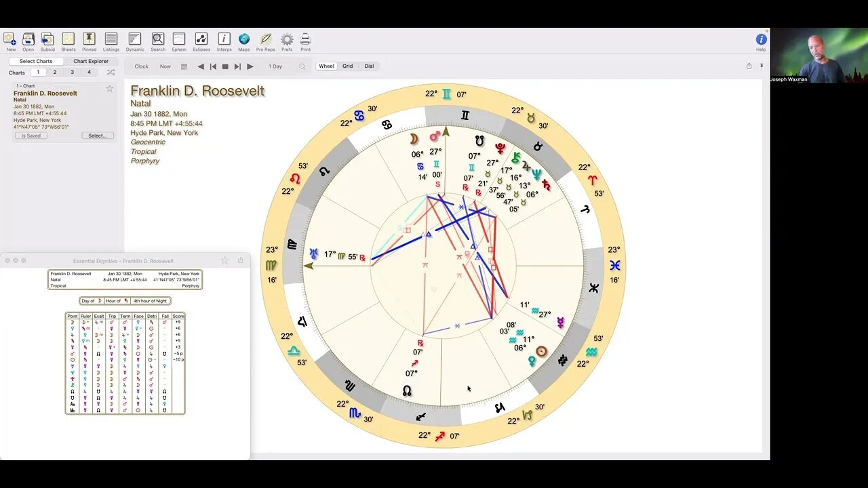Click the Tropical zodiac label

(x=144, y=152)
